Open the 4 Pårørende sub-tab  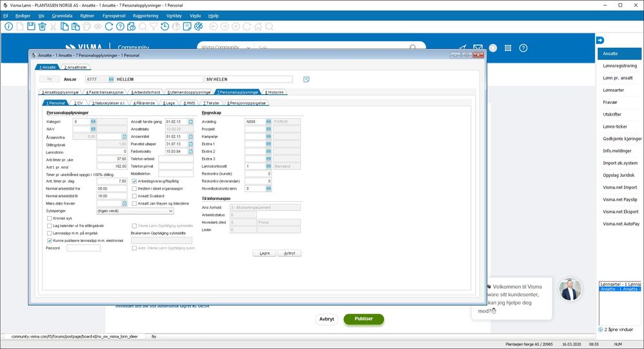(144, 103)
